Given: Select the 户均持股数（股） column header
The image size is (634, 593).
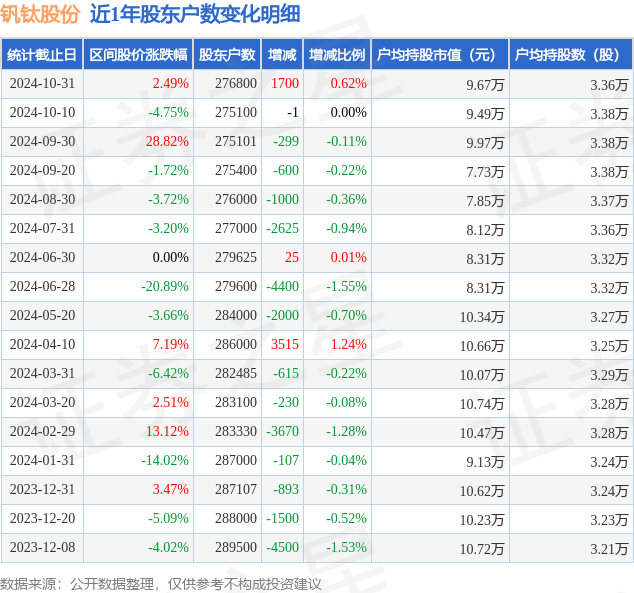Looking at the screenshot, I should pyautogui.click(x=571, y=55).
